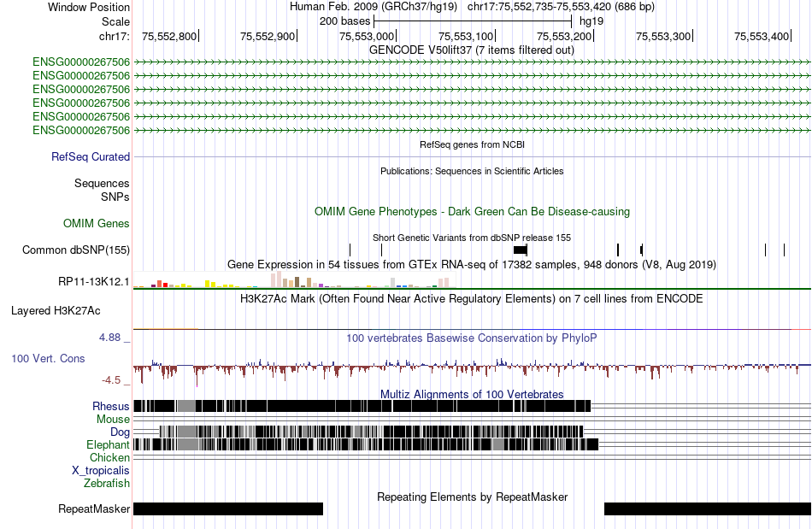Open the OMIM Gene Phenotypes track title
The height and width of the screenshot is (529, 812).
coord(472,212)
